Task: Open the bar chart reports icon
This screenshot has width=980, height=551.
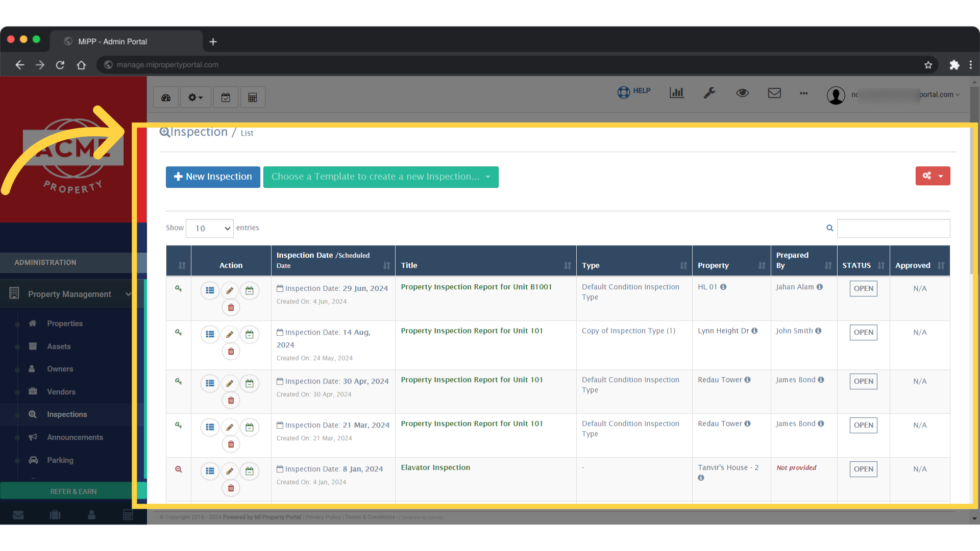Action: tap(677, 92)
